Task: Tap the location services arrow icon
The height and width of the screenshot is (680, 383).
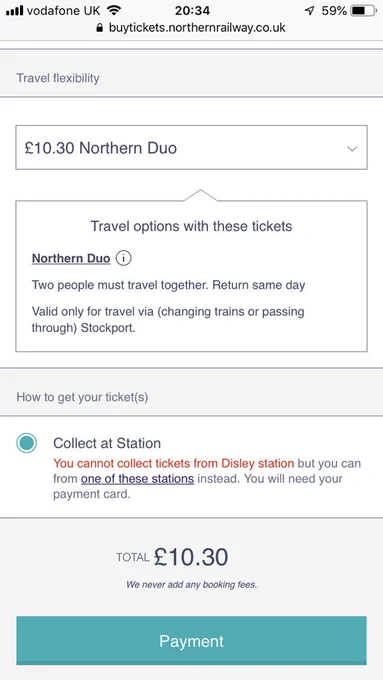Action: 309,10
